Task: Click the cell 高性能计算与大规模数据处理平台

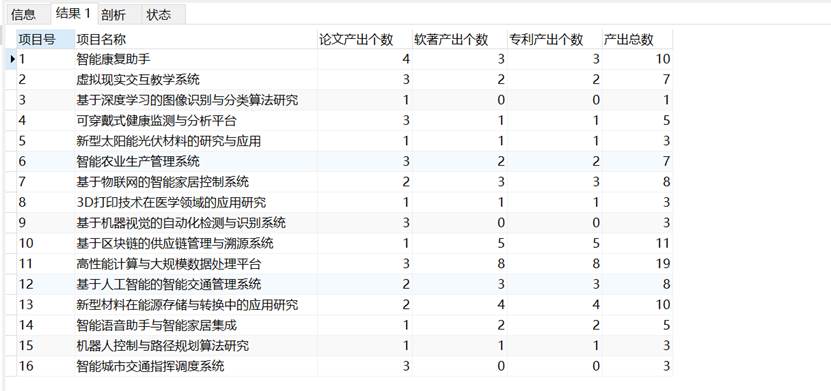Action: click(x=196, y=263)
